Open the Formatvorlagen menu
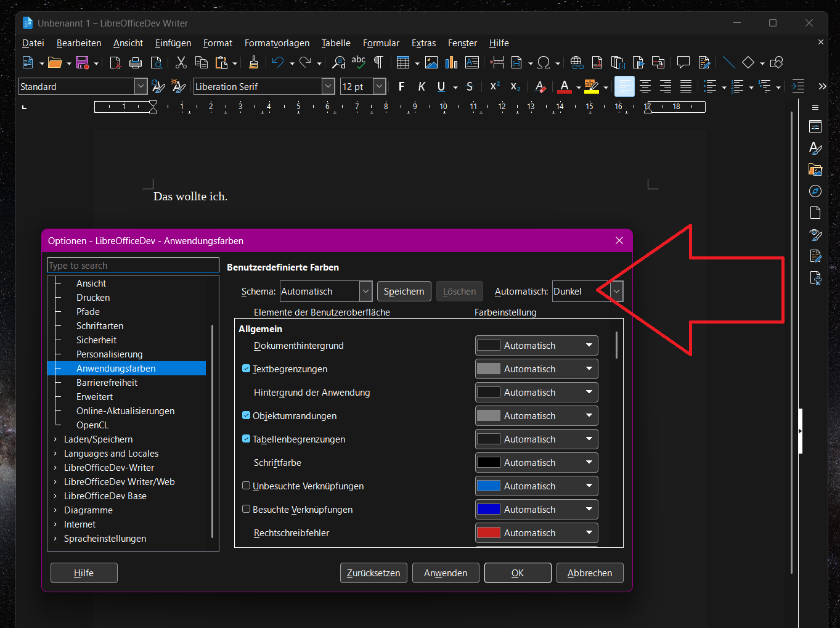Image resolution: width=840 pixels, height=628 pixels. [x=277, y=43]
